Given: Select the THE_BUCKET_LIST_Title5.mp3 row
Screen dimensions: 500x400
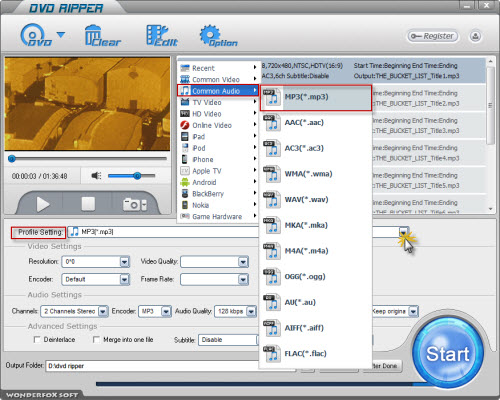Looking at the screenshot, I should [x=429, y=180].
